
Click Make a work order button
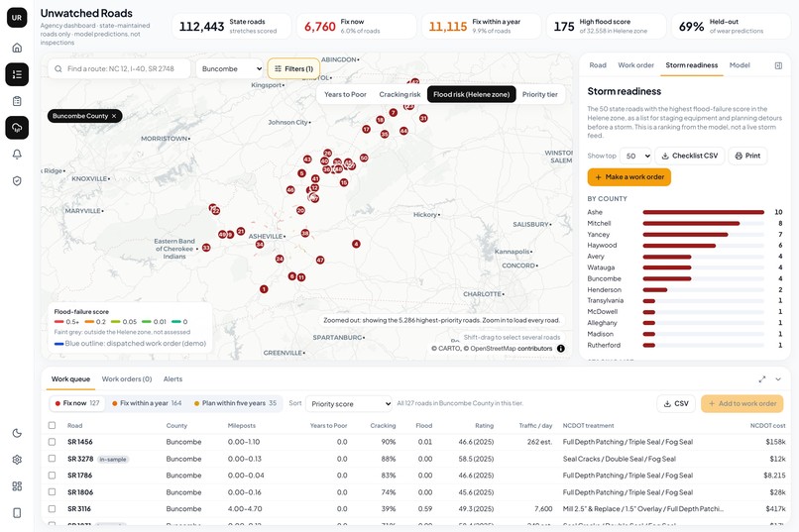point(629,177)
